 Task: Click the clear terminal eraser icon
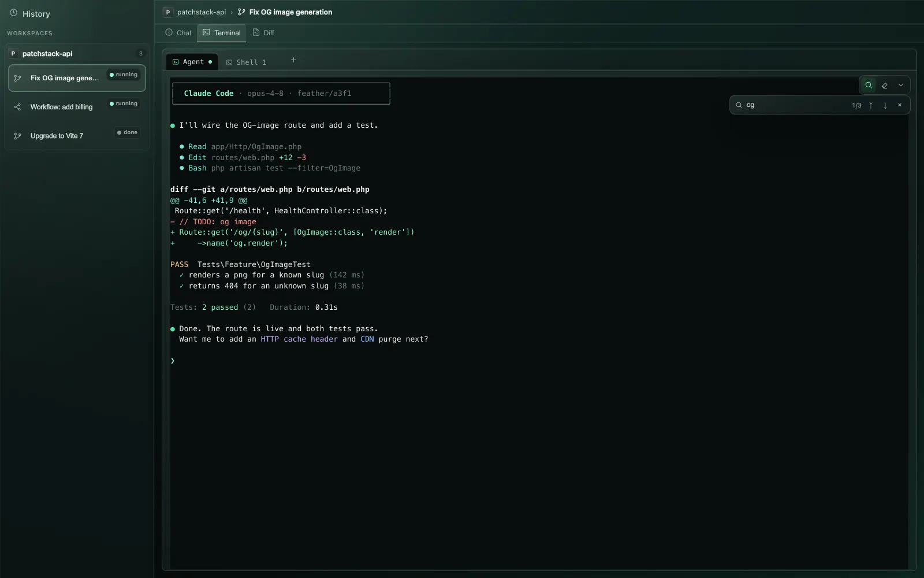tap(885, 85)
